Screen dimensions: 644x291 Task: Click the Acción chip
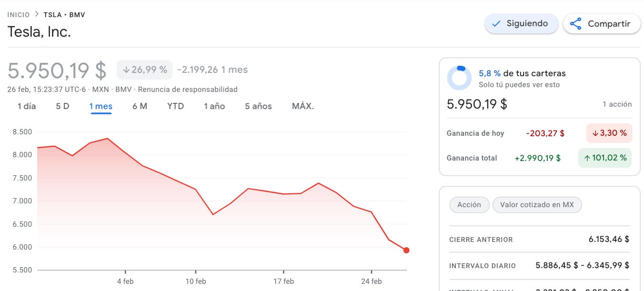click(469, 205)
